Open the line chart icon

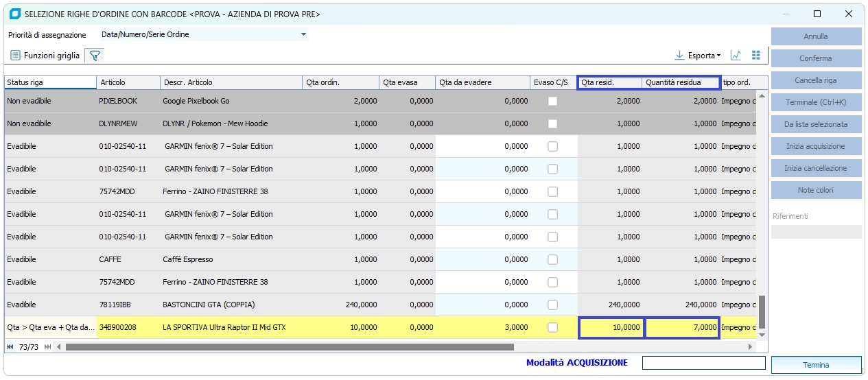pyautogui.click(x=736, y=56)
